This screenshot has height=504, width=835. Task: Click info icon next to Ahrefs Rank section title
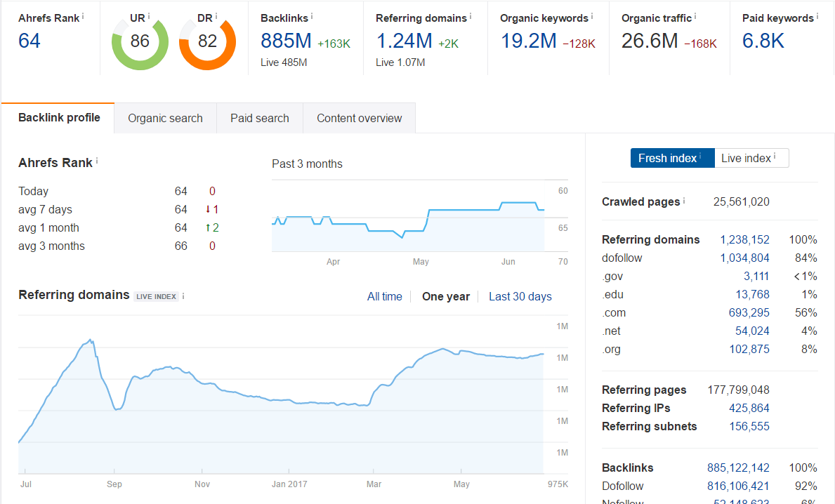pyautogui.click(x=96, y=161)
